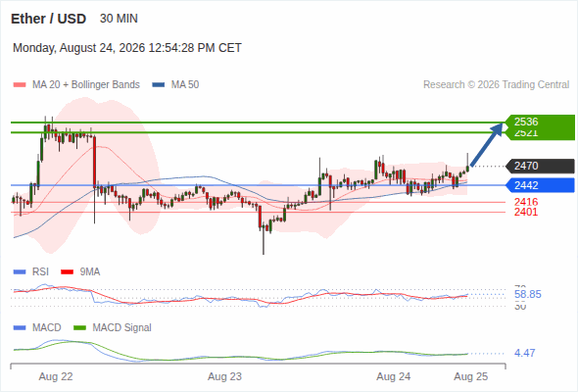Click the Aug 22 date axis label
This screenshot has width=578, height=392.
(x=56, y=376)
